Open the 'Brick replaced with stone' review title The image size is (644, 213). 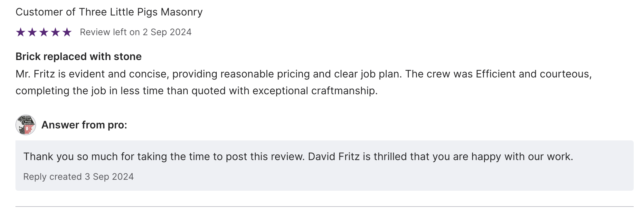pos(79,56)
